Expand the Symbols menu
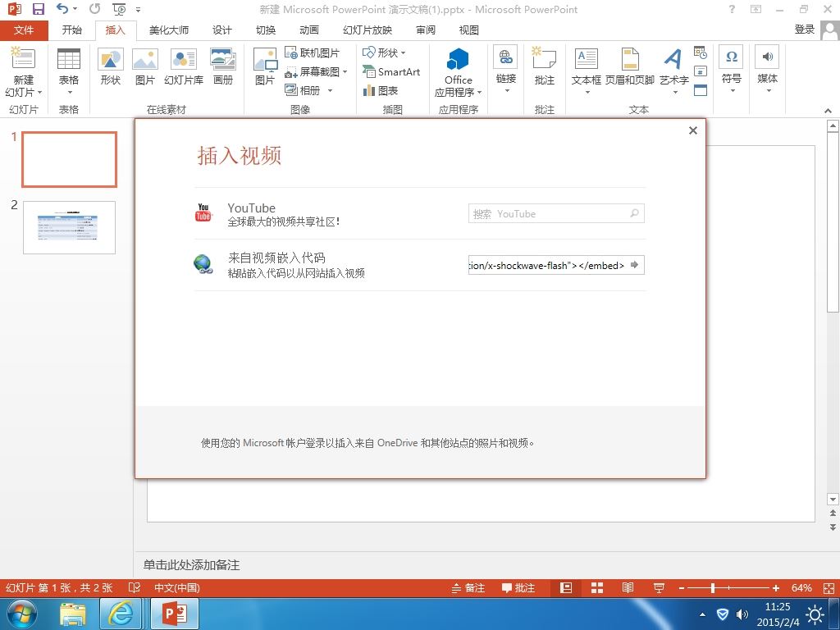This screenshot has width=840, height=630. 731,70
